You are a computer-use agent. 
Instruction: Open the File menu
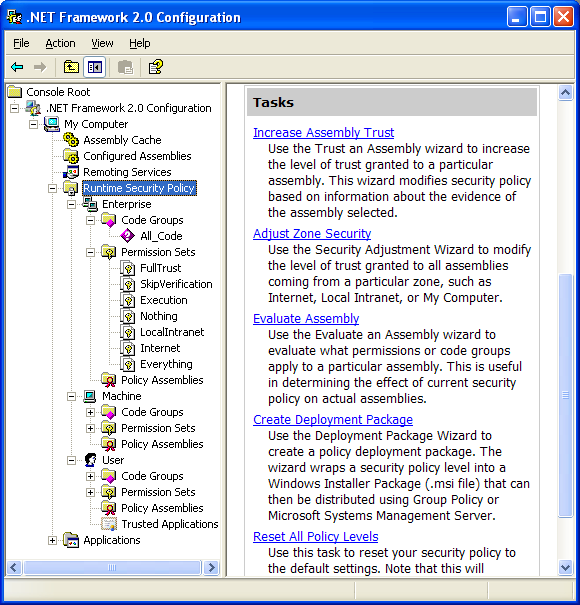point(21,43)
